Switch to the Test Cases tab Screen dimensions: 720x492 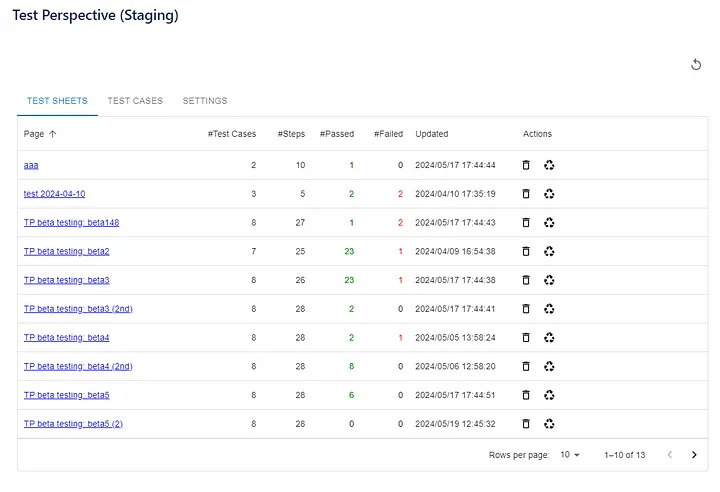[x=134, y=101]
